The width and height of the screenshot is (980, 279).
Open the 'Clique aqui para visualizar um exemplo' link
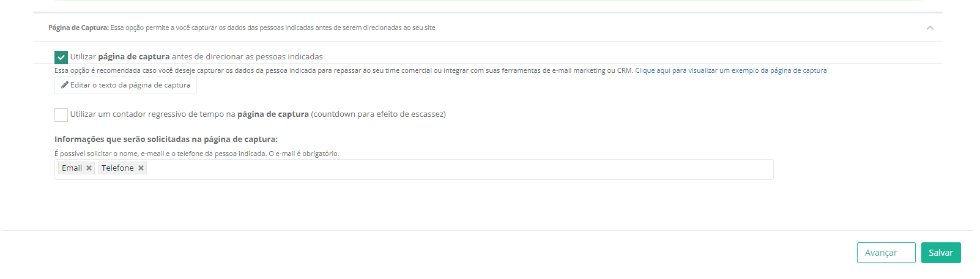731,70
